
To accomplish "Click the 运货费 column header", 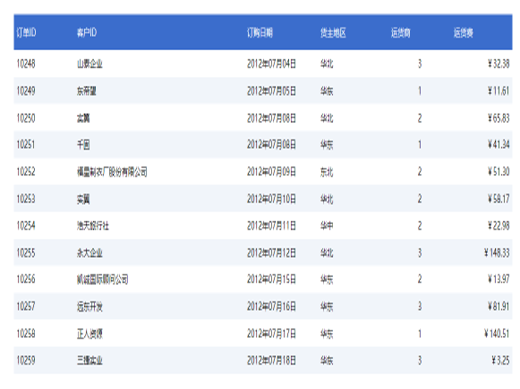I will click(463, 33).
